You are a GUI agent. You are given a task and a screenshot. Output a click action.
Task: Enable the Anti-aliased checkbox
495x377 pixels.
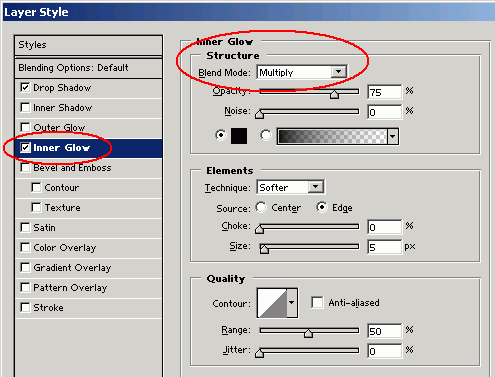[x=317, y=303]
